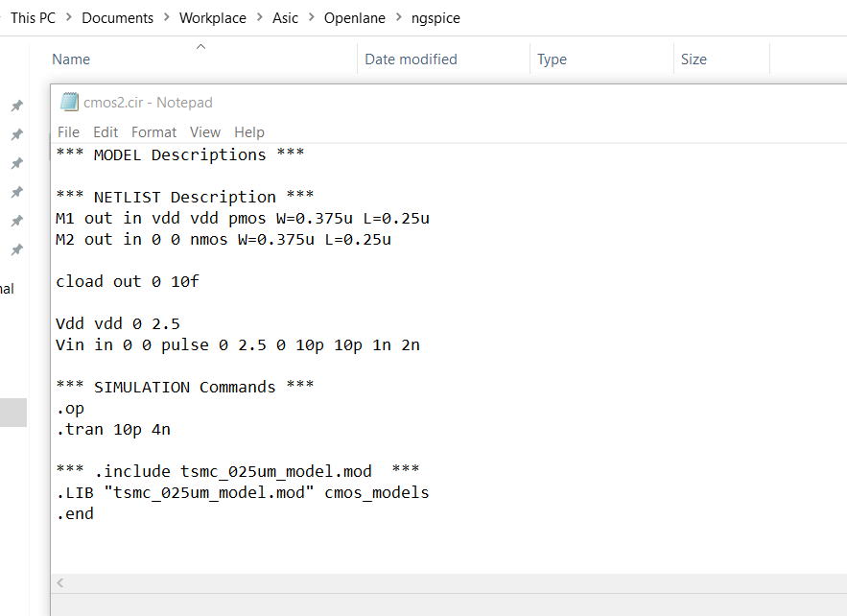Viewport: 847px width, 616px height.
Task: Open the Format menu
Action: click(153, 131)
